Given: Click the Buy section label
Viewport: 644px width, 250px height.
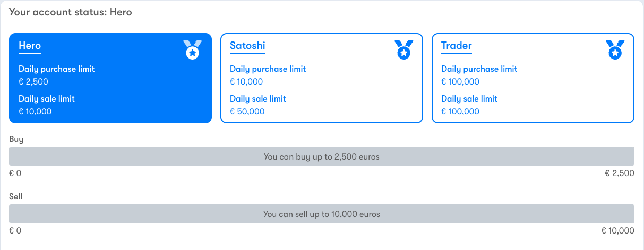Looking at the screenshot, I should (16, 139).
